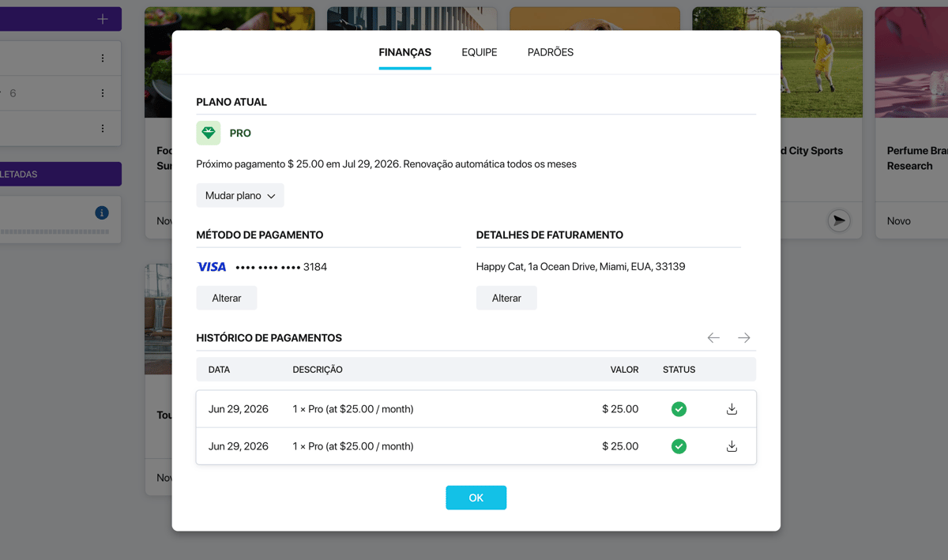Image resolution: width=948 pixels, height=560 pixels.
Task: Click the Happy Cat billing address text
Action: [x=581, y=267]
